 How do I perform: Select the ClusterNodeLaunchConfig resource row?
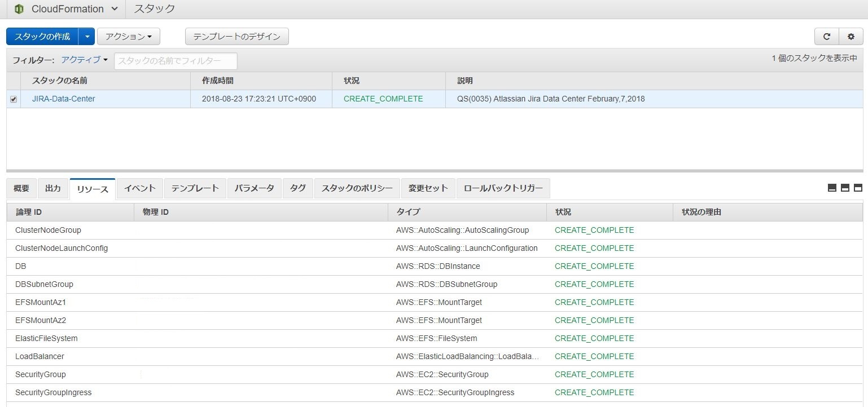point(435,248)
